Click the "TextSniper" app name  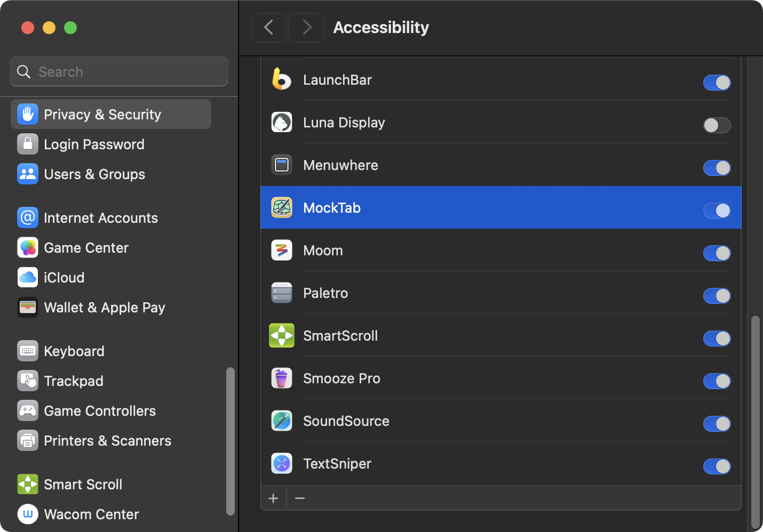[337, 464]
